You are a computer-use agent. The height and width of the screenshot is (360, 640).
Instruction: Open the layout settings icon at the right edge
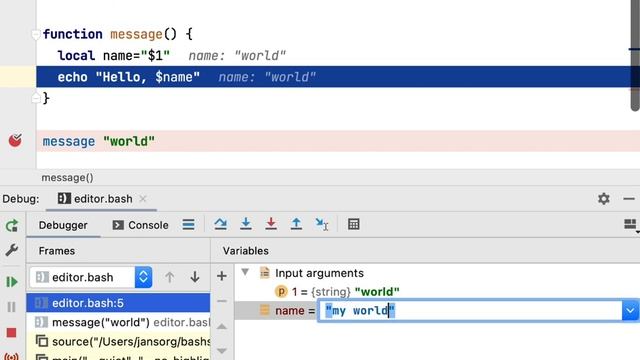[631, 224]
